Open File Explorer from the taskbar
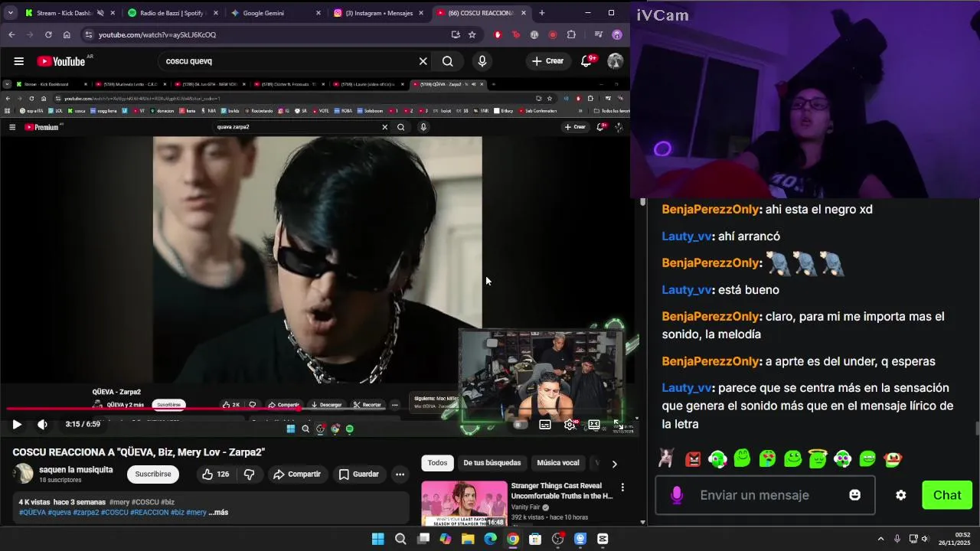The image size is (980, 551). [468, 539]
